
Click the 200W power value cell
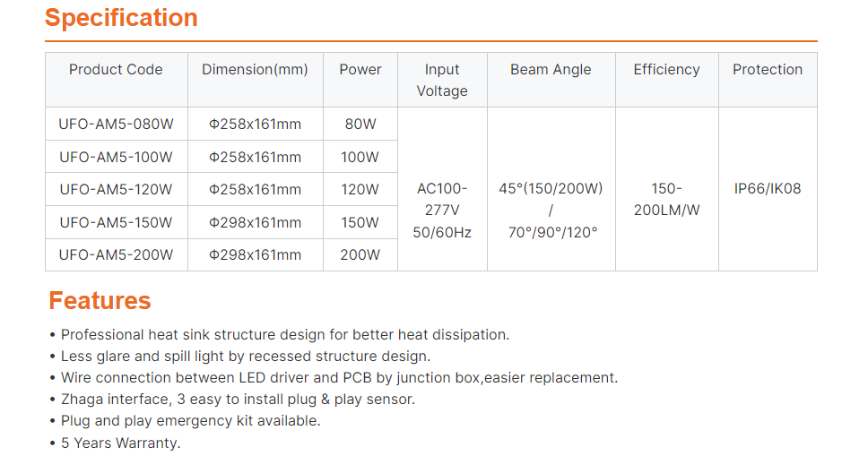(360, 255)
